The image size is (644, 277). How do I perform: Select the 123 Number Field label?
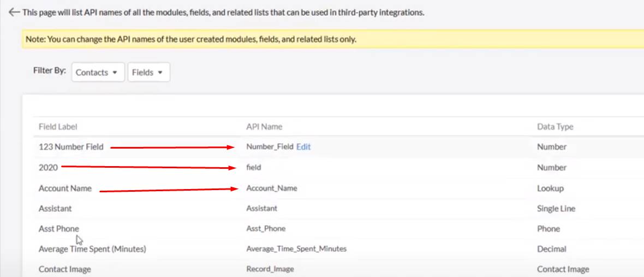point(71,147)
